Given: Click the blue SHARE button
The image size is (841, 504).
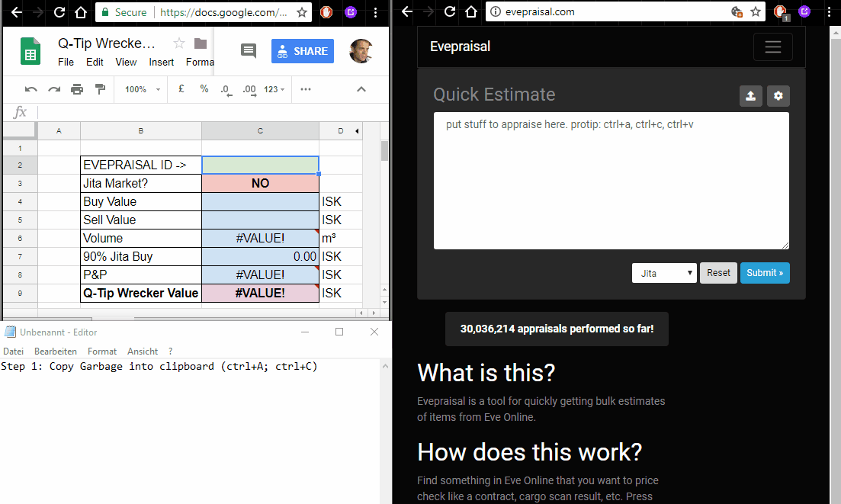Looking at the screenshot, I should tap(303, 51).
